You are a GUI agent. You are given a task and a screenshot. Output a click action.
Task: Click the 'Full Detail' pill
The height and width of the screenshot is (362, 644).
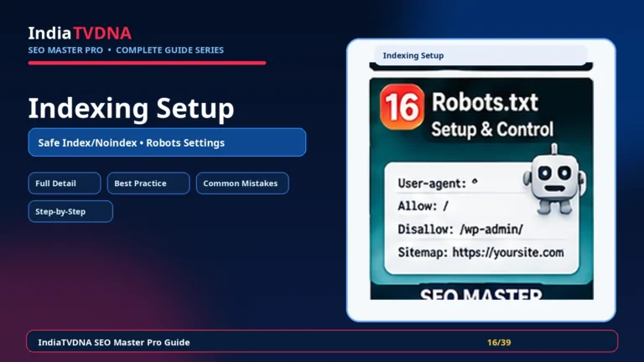(65, 183)
